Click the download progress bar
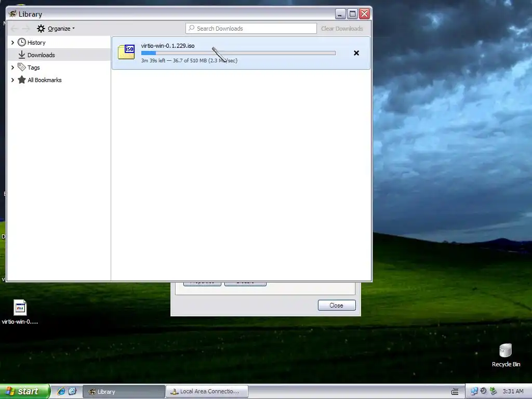The image size is (532, 399). pos(238,53)
